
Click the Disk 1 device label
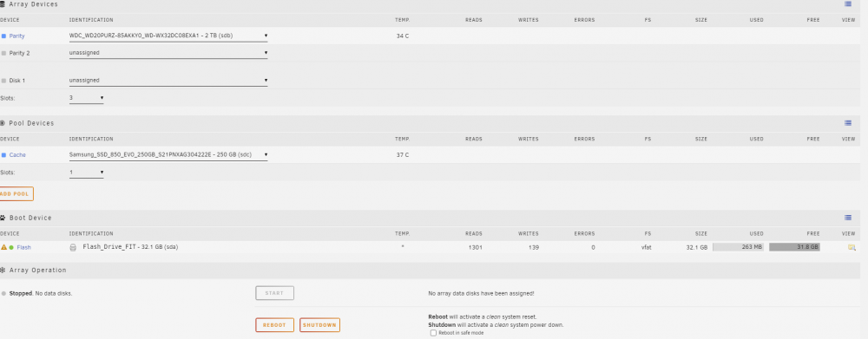[17, 81]
